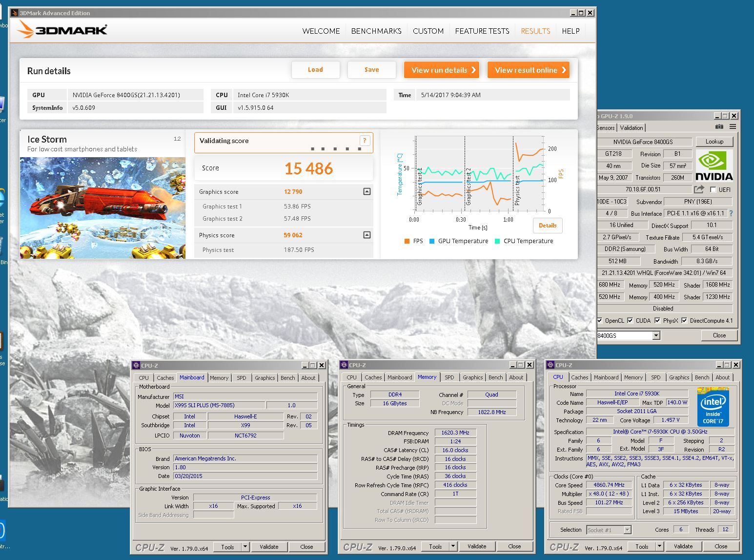Click the Graphics test 2 result 57.48 FPS

(x=297, y=219)
